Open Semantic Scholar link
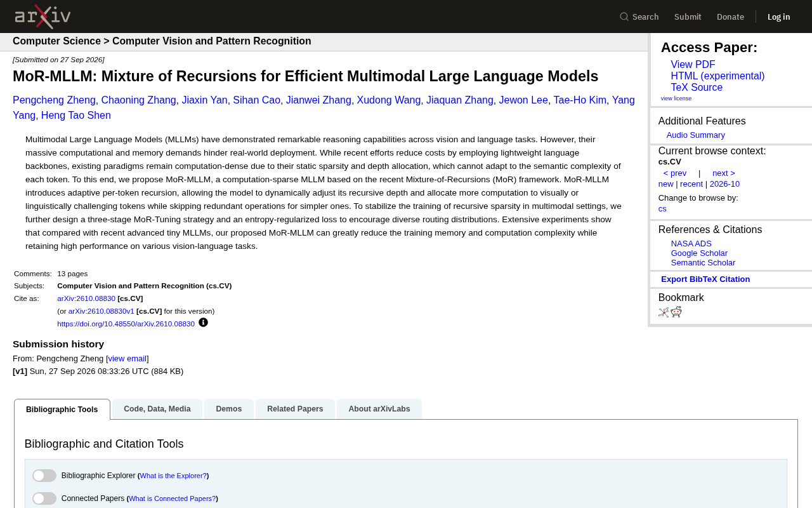Image resolution: width=812 pixels, height=508 pixels. point(703,263)
